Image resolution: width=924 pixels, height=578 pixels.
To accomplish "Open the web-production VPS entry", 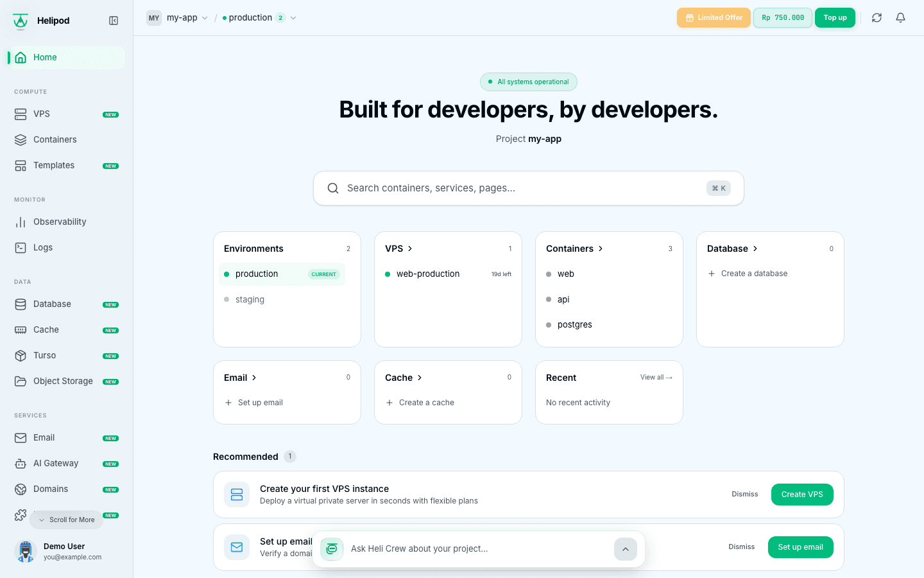I will tap(448, 274).
